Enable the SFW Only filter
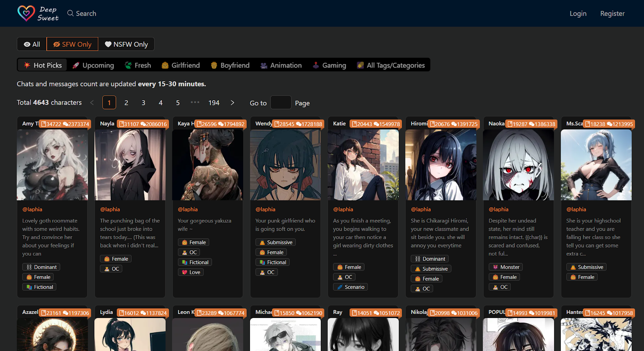 point(72,44)
